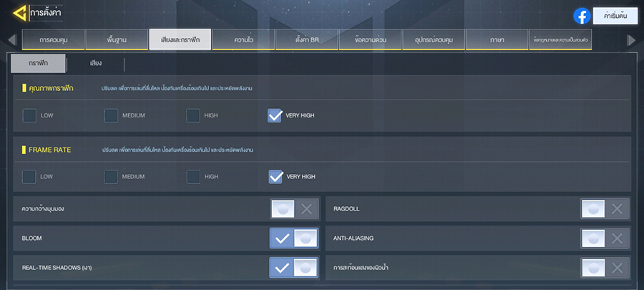Set graphics quality to LOW
The image size is (644, 290).
point(29,115)
